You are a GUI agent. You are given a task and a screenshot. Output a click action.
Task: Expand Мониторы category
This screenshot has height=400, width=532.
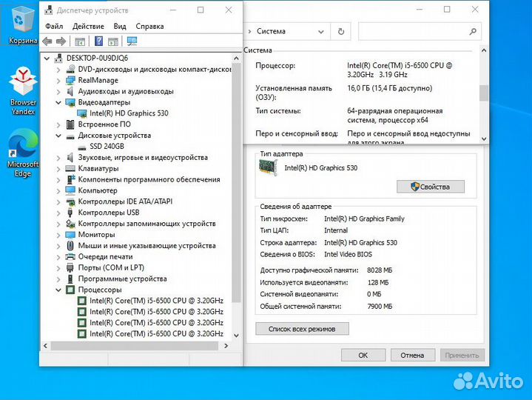tap(58, 235)
